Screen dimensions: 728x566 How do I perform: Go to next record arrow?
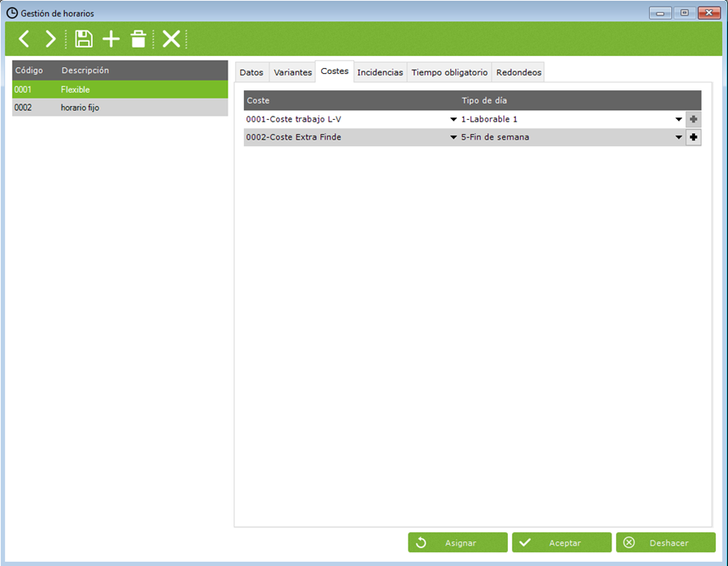click(50, 39)
